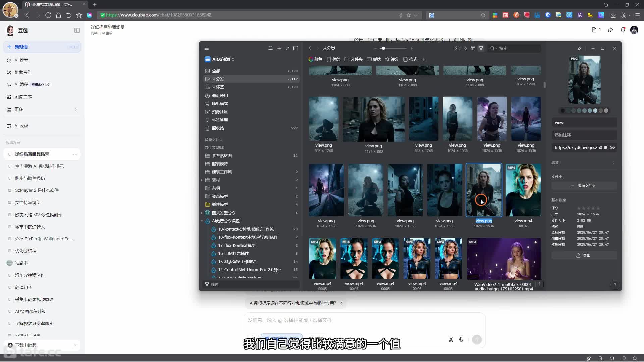The width and height of the screenshot is (644, 362).
Task: Filter by 颜色 color
Action: click(315, 59)
